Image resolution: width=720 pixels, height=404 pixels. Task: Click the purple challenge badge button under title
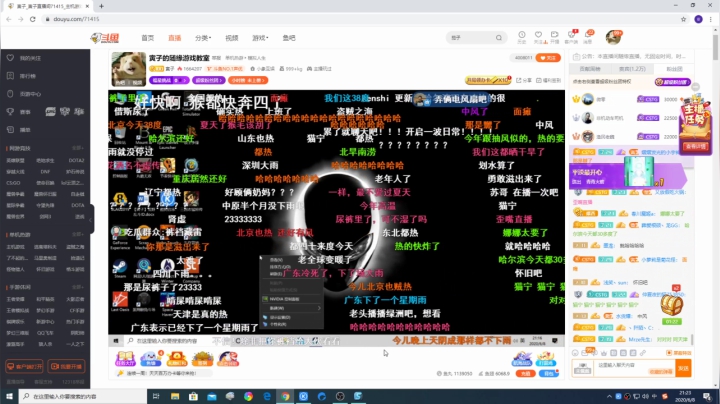pos(169,80)
